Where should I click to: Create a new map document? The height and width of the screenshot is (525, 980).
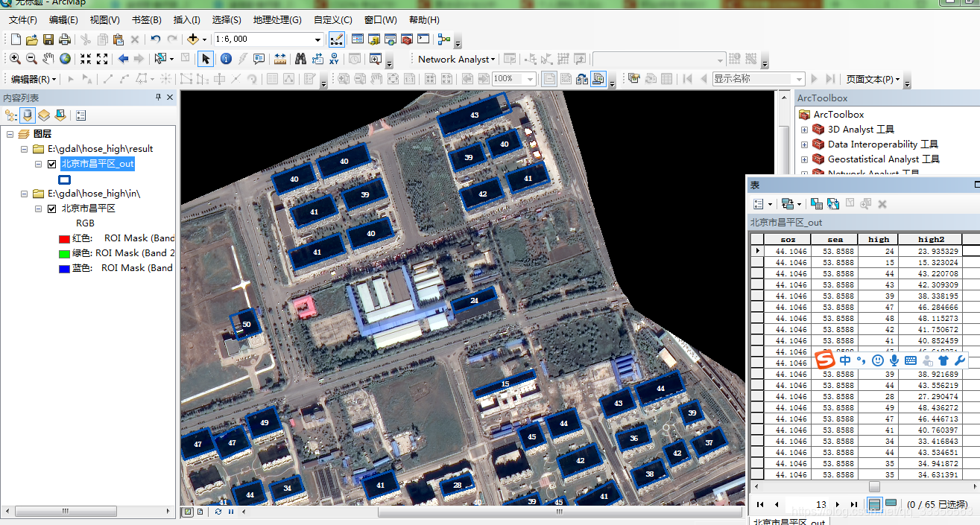click(16, 39)
